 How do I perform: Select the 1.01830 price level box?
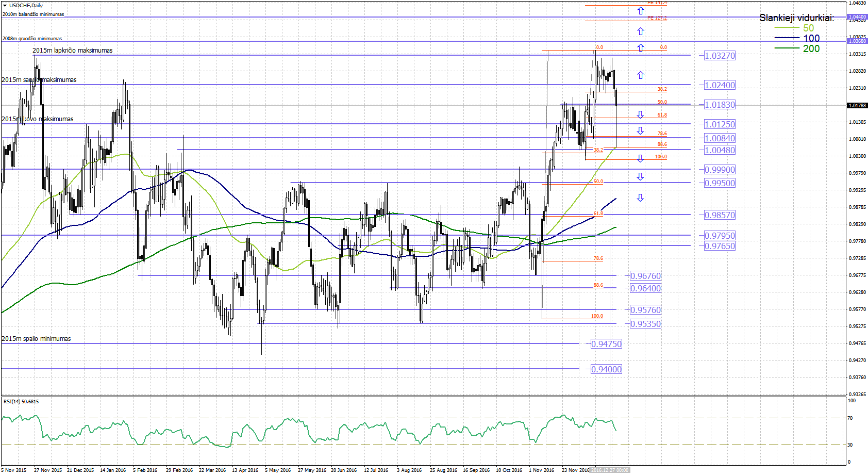[720, 105]
